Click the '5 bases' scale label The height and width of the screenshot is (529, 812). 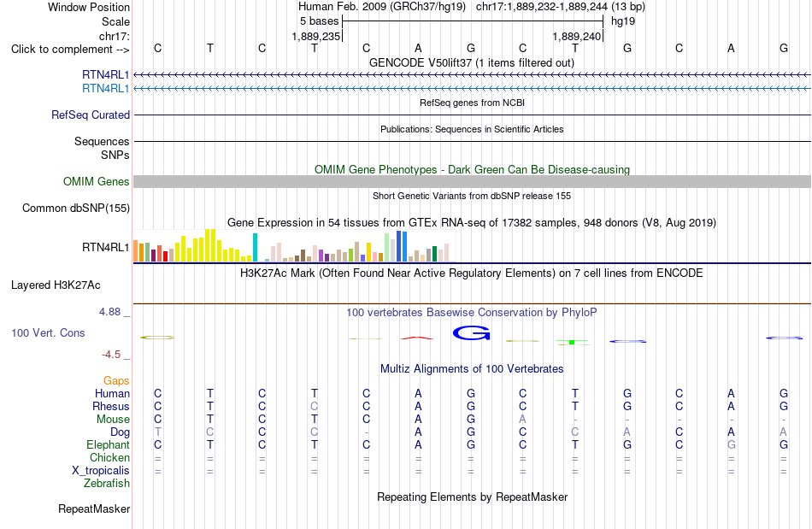[319, 21]
